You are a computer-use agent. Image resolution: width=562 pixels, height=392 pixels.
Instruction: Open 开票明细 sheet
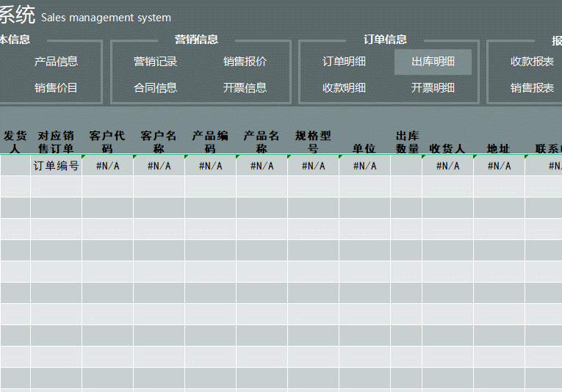click(433, 87)
